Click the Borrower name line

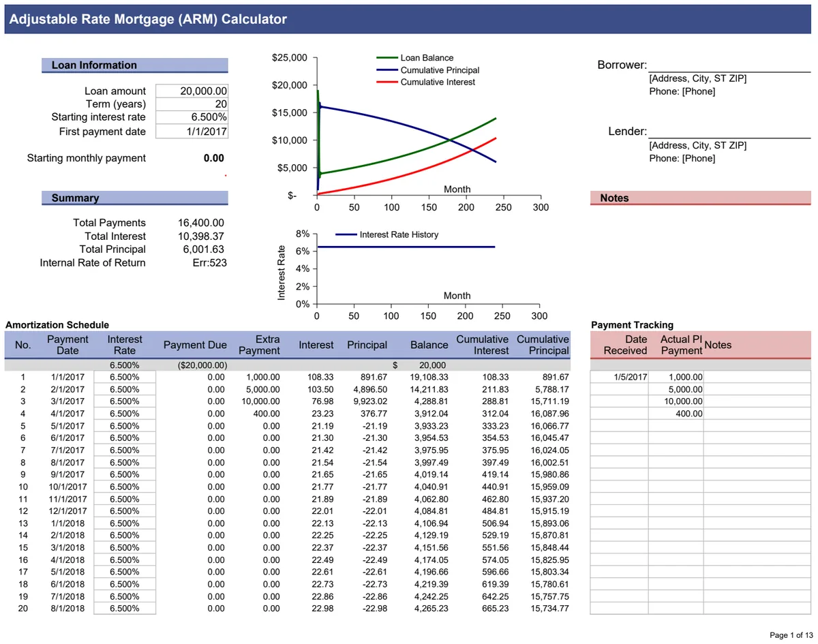click(x=729, y=65)
